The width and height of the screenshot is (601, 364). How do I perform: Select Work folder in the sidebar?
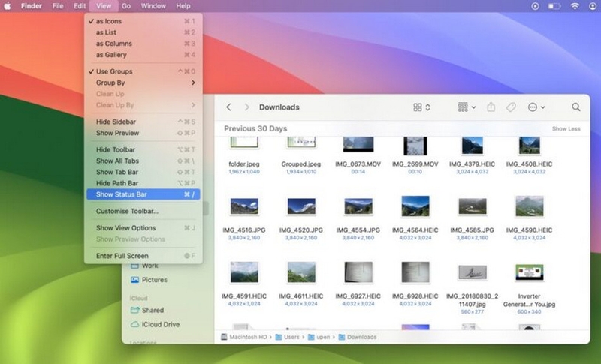(x=145, y=266)
